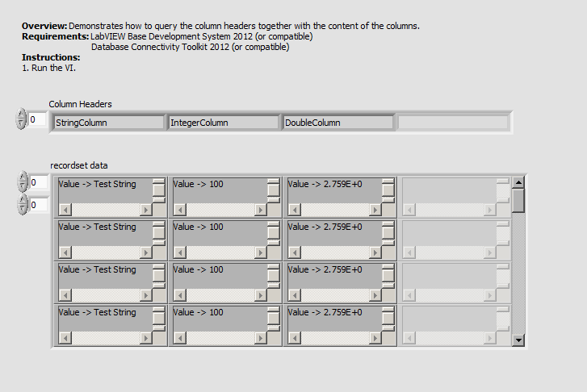Image resolution: width=587 pixels, height=392 pixels.
Task: Click the recordset array scrollbar up arrow
Action: [x=518, y=182]
